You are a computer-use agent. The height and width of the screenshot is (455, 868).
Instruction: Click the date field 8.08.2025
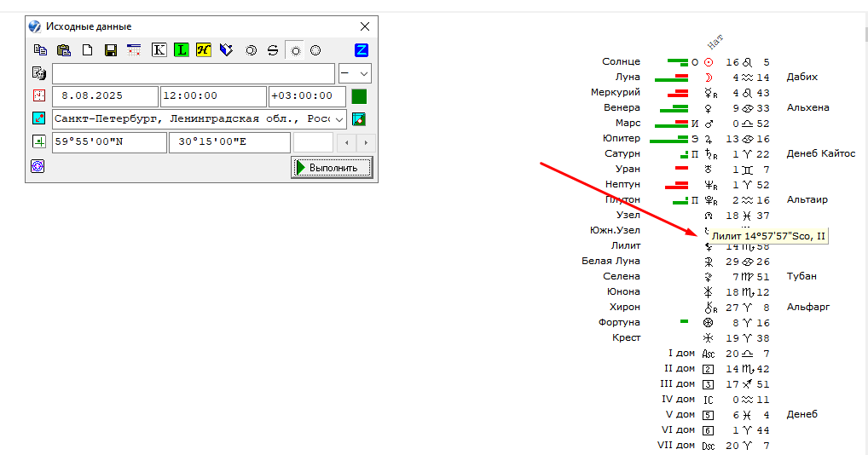105,96
